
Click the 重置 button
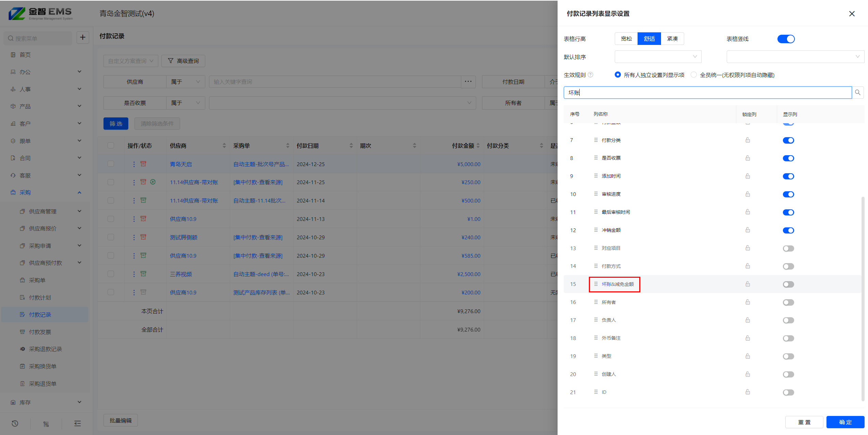tap(804, 422)
